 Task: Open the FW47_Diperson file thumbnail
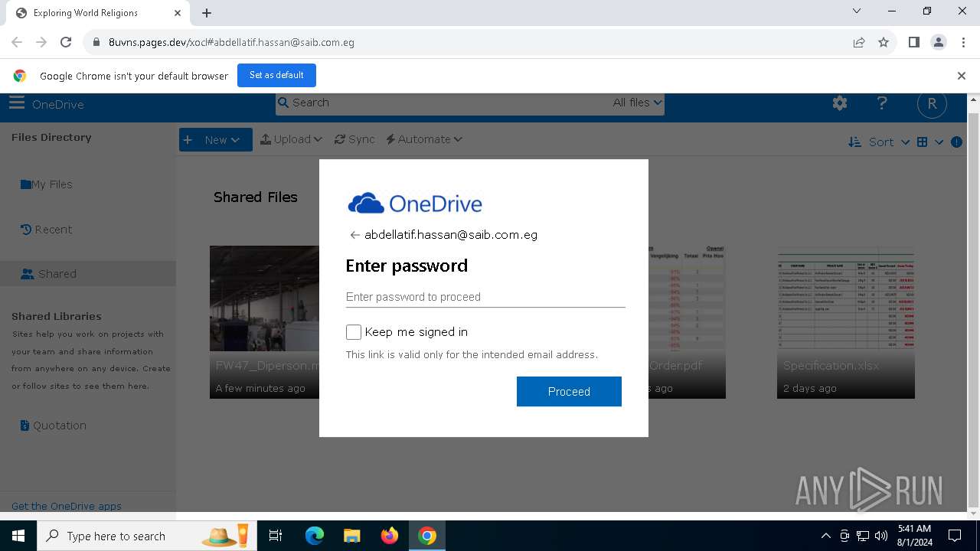(265, 322)
